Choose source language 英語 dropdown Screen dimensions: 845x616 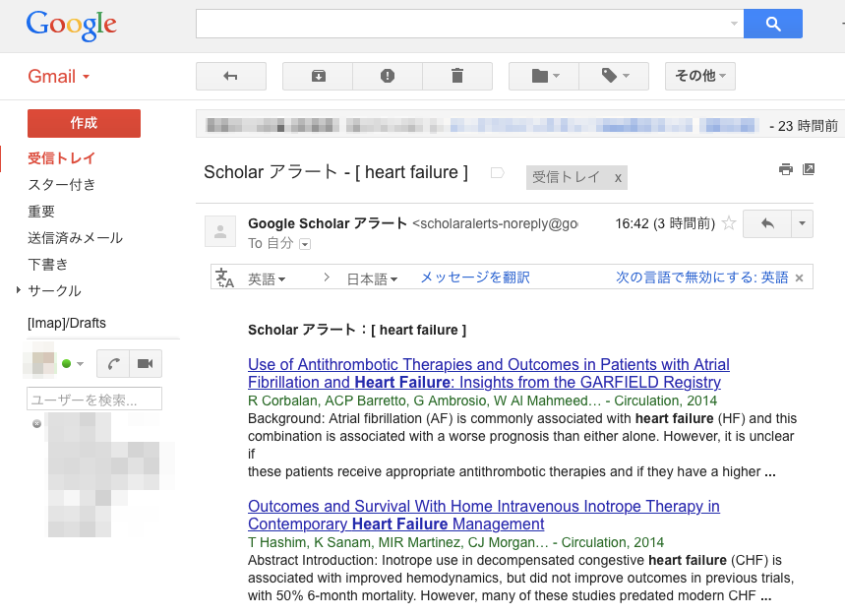coord(267,278)
